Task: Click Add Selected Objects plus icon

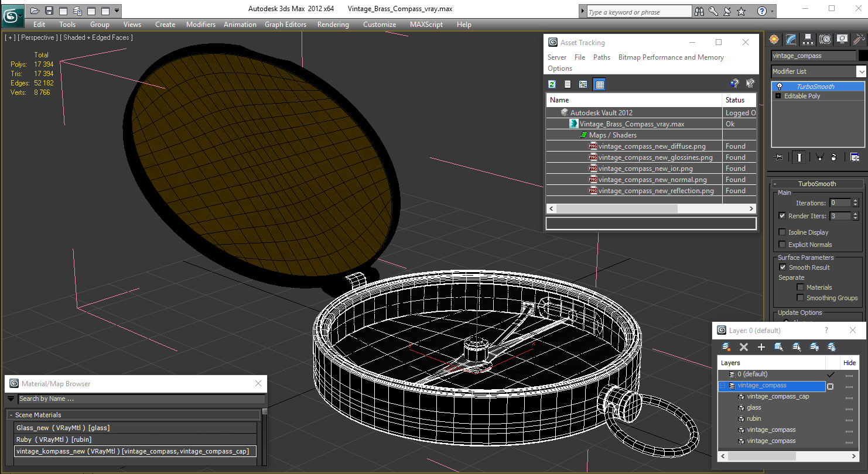Action: point(761,347)
